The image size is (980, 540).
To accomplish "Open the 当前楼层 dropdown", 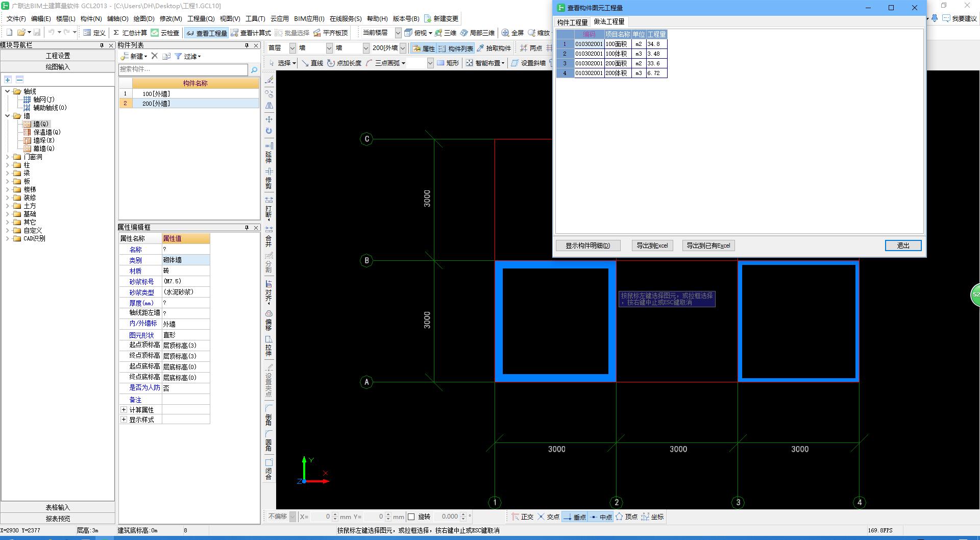I will coord(398,33).
